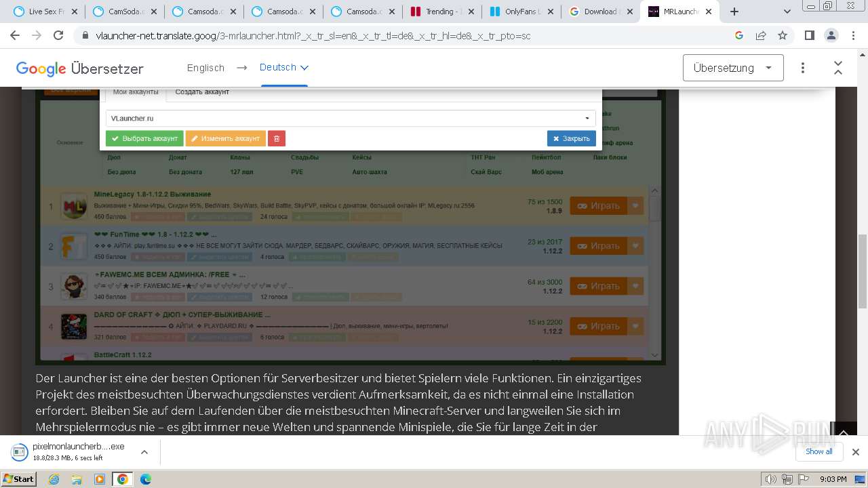Click the Клaны filter text
868x488 pixels.
click(240, 157)
